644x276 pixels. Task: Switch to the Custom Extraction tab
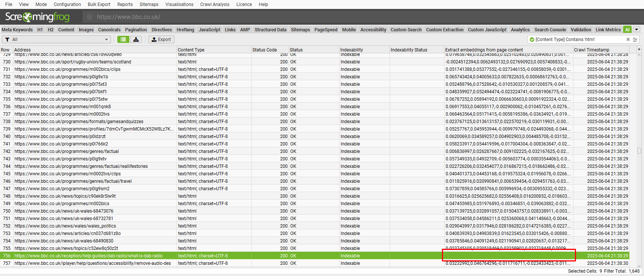(x=445, y=29)
